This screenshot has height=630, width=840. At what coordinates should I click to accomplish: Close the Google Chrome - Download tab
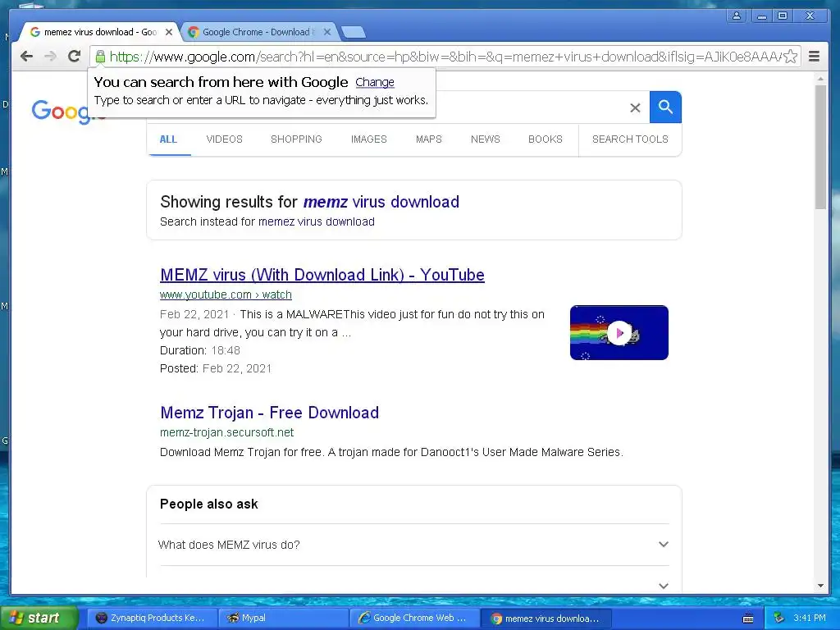(327, 32)
